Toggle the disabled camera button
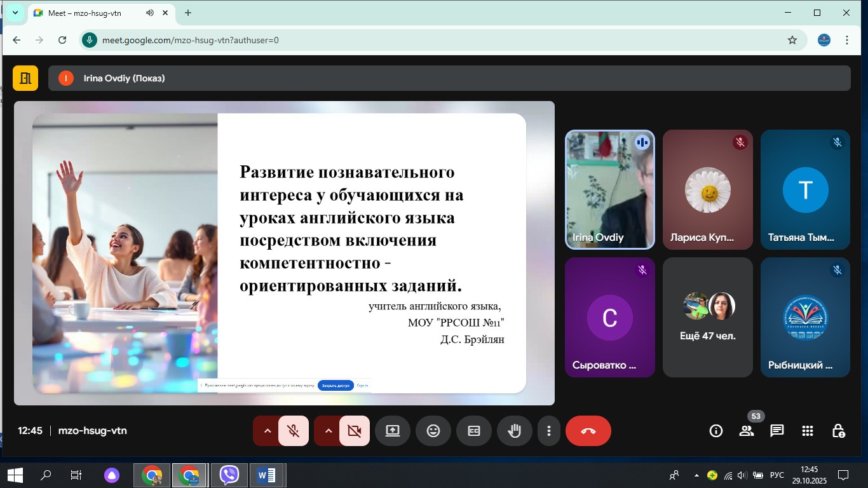Viewport: 868px width, 488px height. (354, 431)
